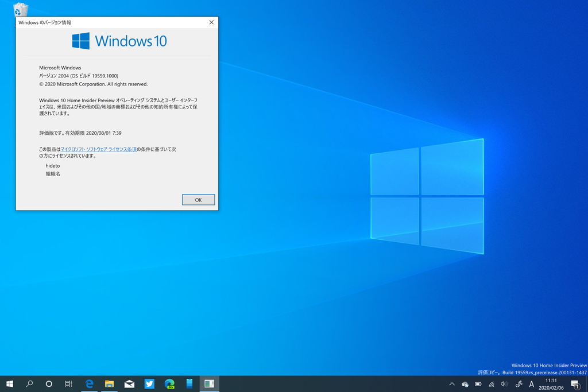This screenshot has height=392, width=588.
Task: Open Twitter from the taskbar
Action: (149, 385)
